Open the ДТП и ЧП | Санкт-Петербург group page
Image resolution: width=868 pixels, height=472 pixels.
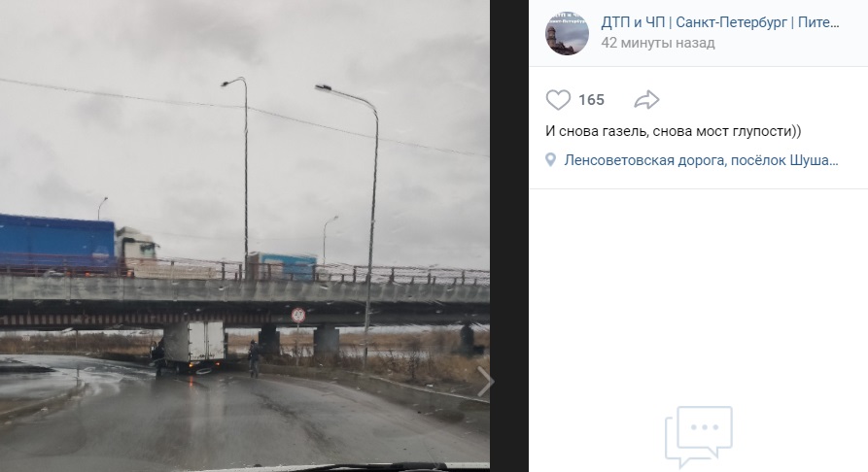(720, 22)
